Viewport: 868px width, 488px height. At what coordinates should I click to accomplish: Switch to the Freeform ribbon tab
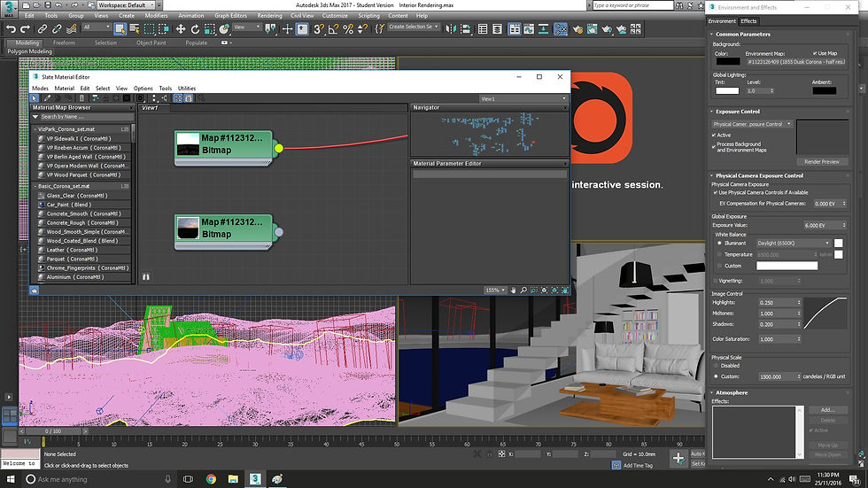[x=64, y=43]
